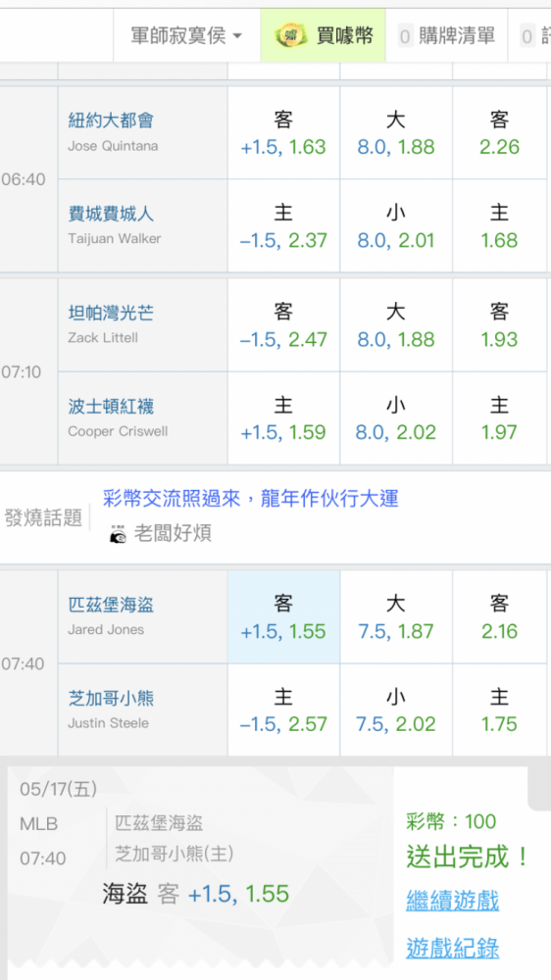This screenshot has width=551, height=980.
Task: Choose 芝加哥小熊 主 moneyline 1.75
Action: coord(499,710)
